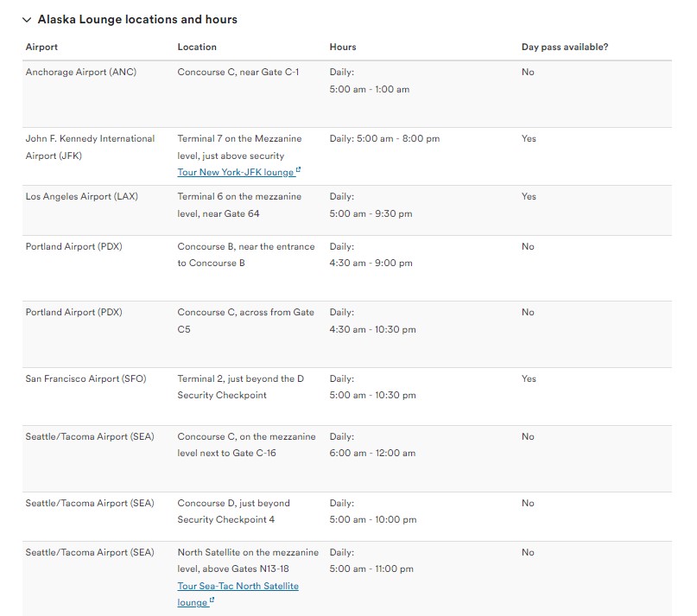Click the 5:00 am - 1:00 am hours
Image resolution: width=697 pixels, height=616 pixels.
pos(370,89)
